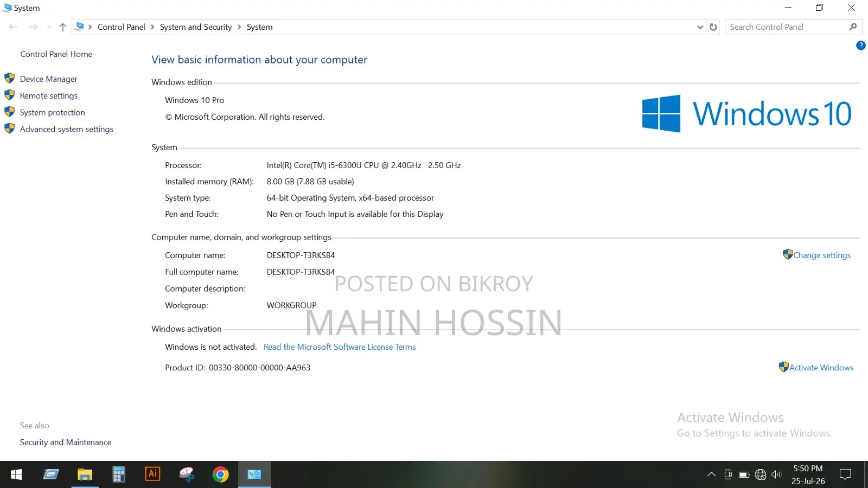
Task: Open Calculator from the taskbar
Action: [119, 474]
